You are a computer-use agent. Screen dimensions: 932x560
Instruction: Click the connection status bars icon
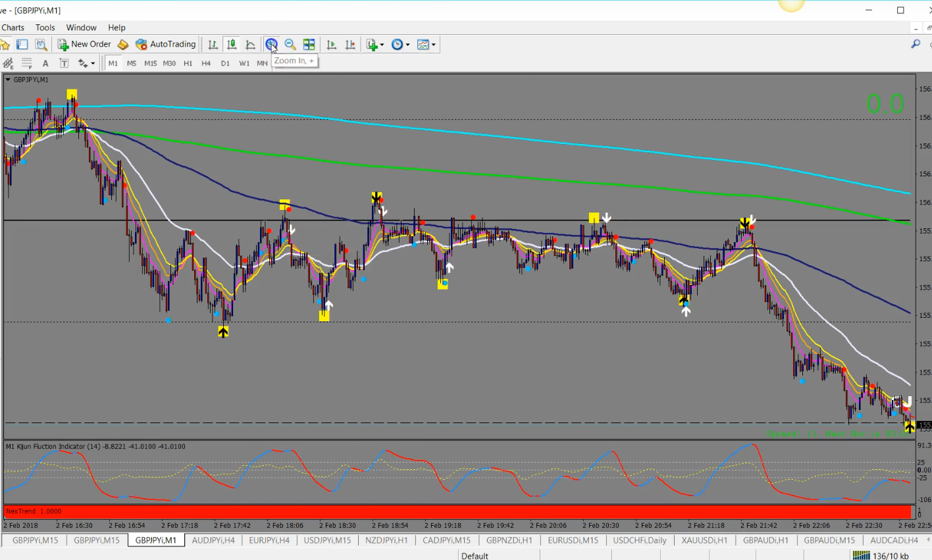861,556
